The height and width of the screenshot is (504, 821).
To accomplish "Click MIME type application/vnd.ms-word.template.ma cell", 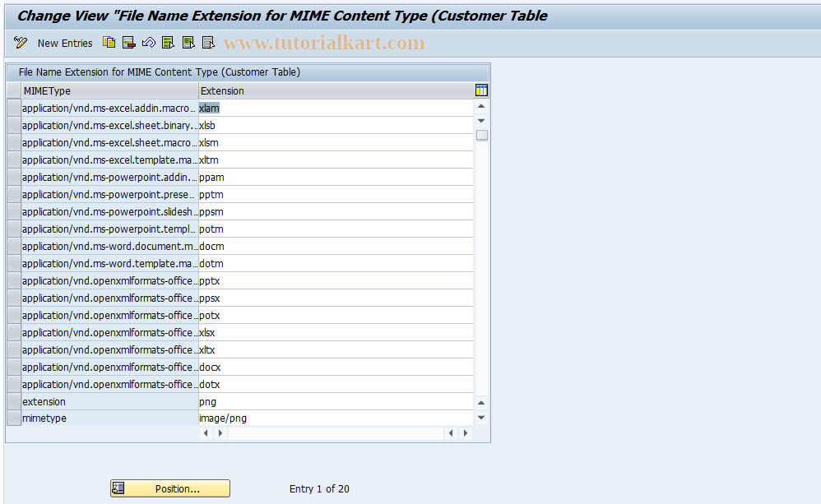I will pos(109,263).
